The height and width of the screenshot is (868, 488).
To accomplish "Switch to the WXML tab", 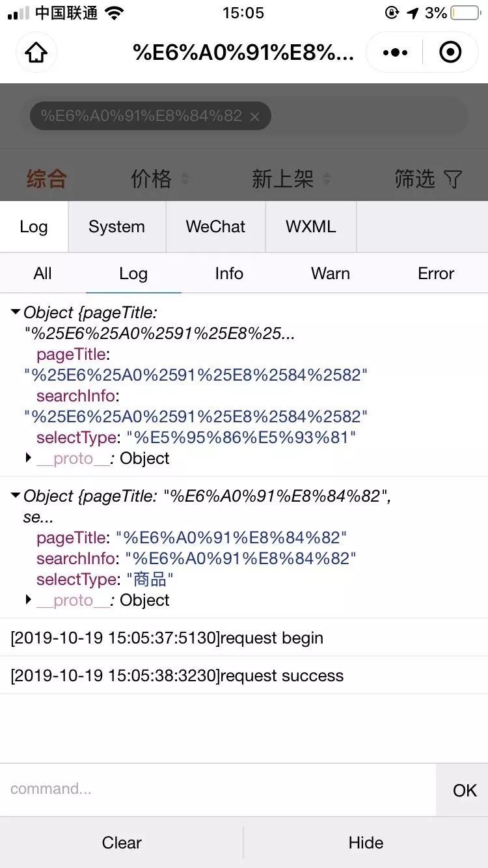I will pyautogui.click(x=310, y=226).
